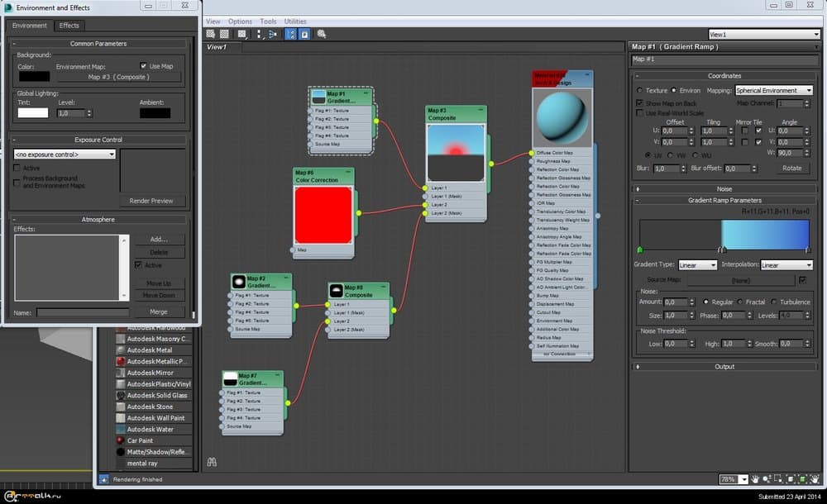Click the Autodesk Water material swatch icon
The image size is (827, 504).
click(121, 430)
